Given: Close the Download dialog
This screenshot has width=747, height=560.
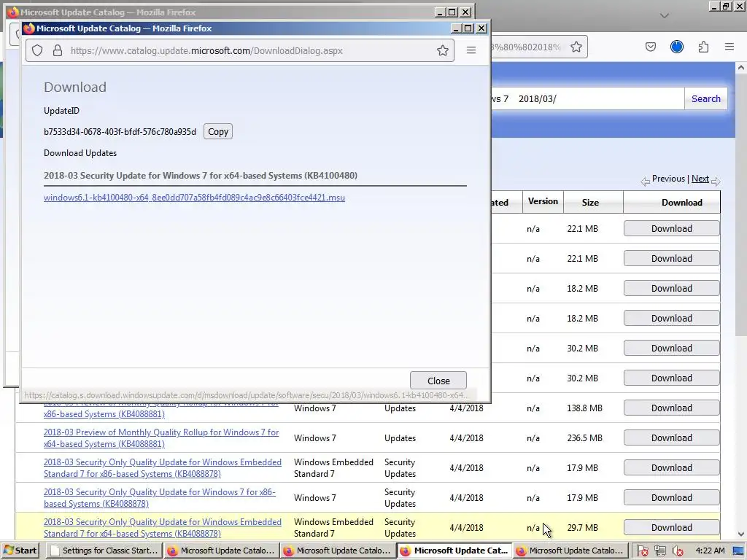Looking at the screenshot, I should coord(438,381).
